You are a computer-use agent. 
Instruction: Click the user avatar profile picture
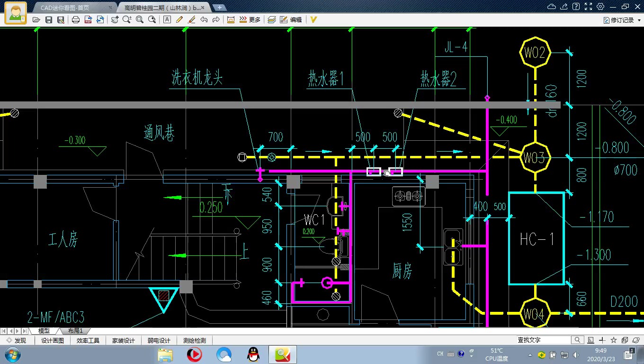tap(16, 13)
